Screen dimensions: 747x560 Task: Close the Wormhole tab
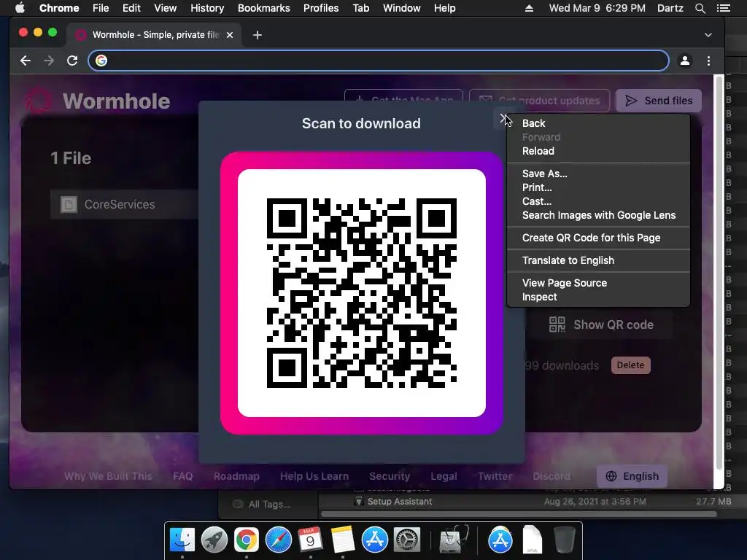tap(230, 35)
